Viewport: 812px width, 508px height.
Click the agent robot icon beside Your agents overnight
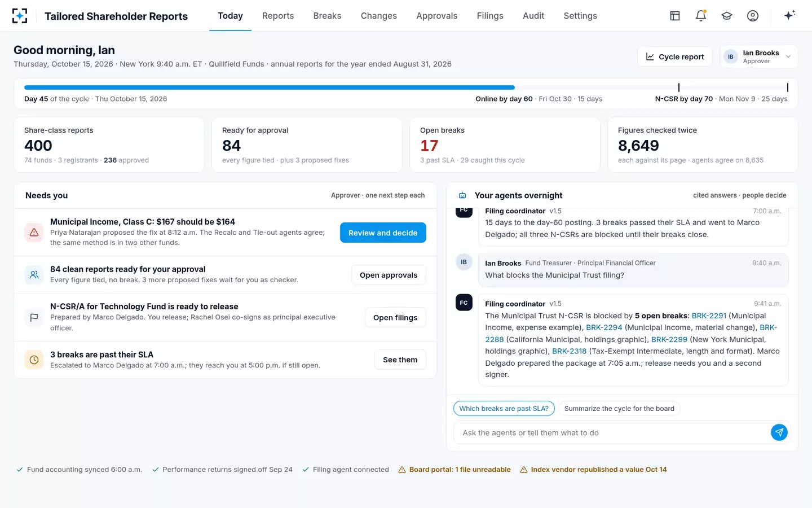(x=462, y=195)
